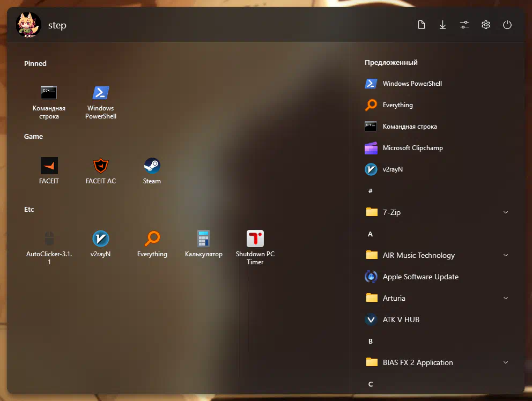Viewport: 532px width, 401px height.
Task: Expand the BIAS FX 2 Application chevron
Action: pos(506,362)
